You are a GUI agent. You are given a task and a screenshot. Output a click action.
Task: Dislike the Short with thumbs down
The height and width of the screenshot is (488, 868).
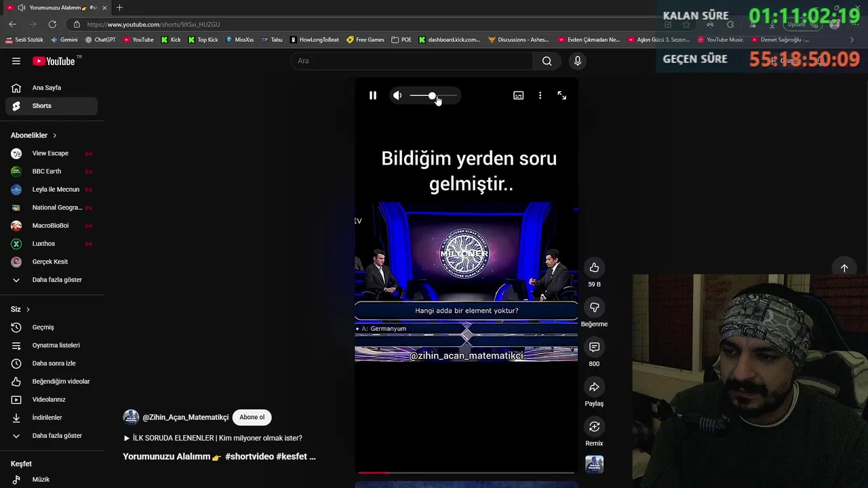[x=594, y=307]
